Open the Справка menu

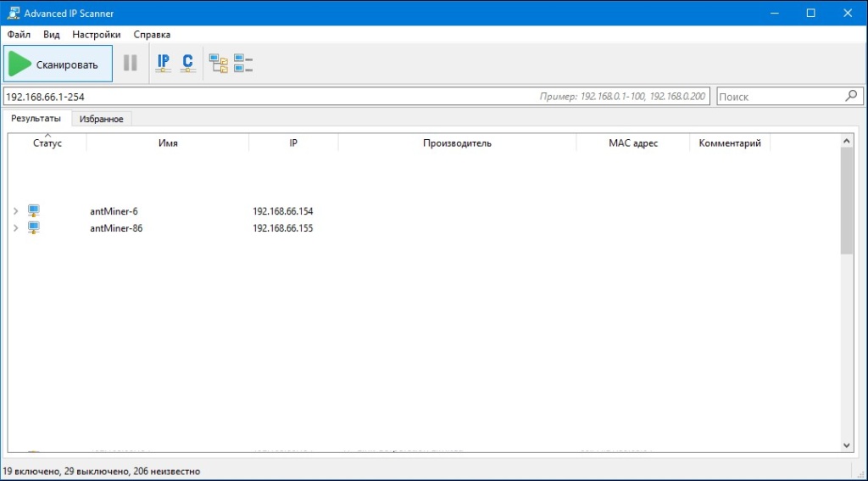(x=152, y=34)
